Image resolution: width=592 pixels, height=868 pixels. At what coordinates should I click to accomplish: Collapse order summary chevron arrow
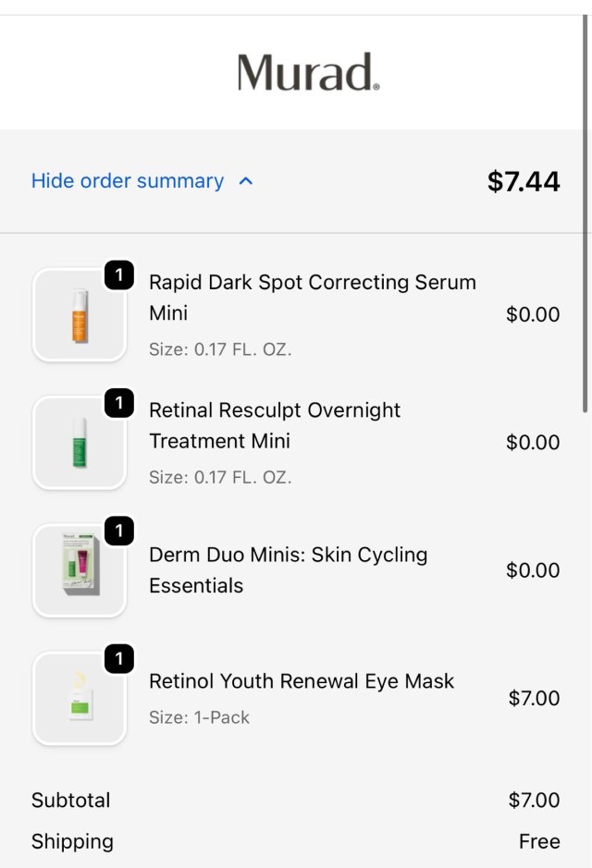[x=246, y=181]
